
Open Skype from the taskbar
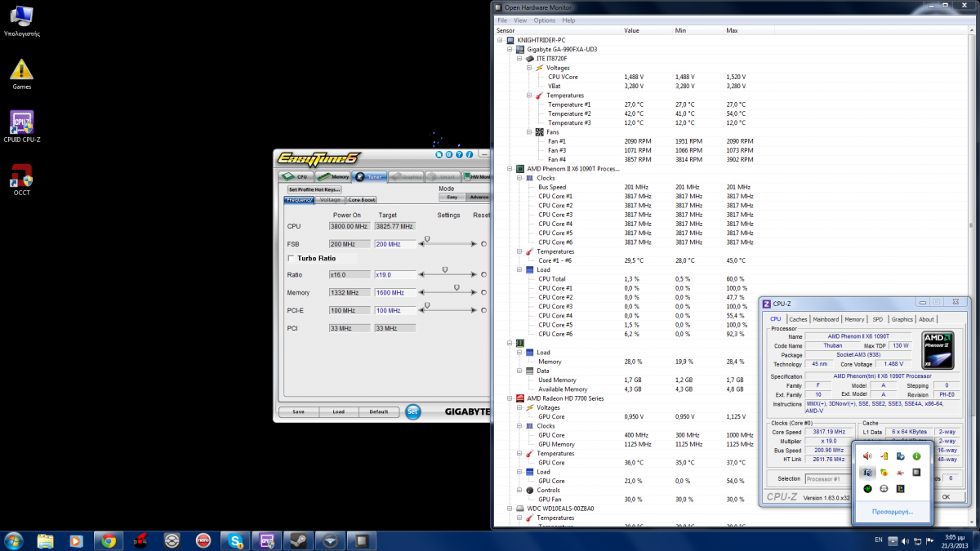coord(235,540)
